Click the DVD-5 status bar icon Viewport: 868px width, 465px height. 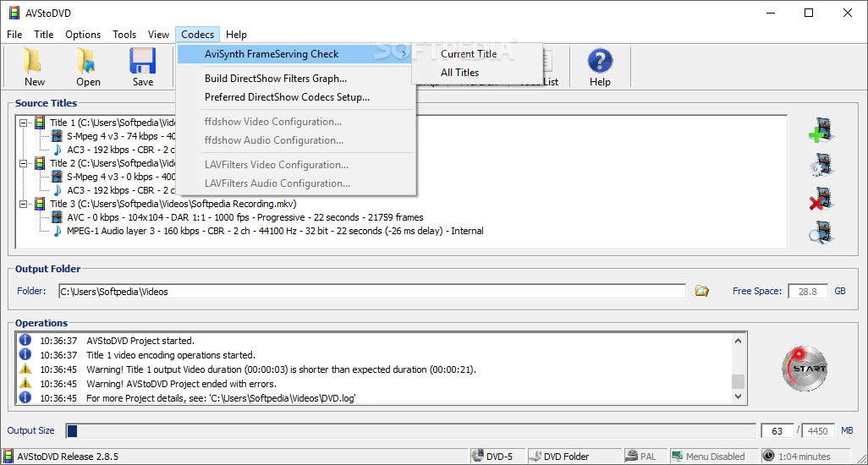point(477,457)
